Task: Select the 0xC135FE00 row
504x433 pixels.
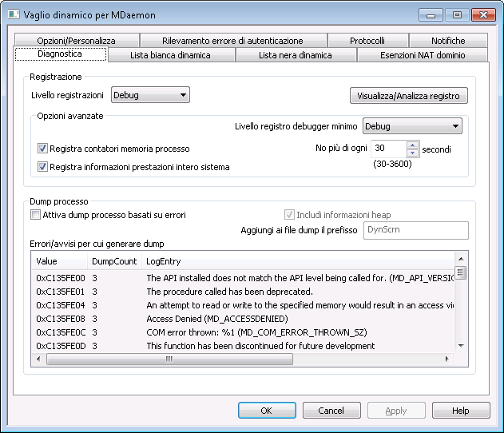Action: click(243, 278)
